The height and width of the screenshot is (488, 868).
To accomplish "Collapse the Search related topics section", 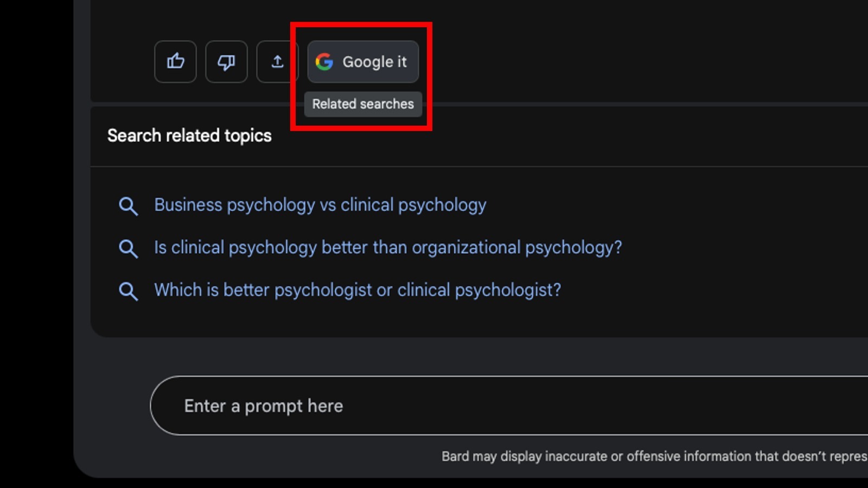I will (189, 136).
